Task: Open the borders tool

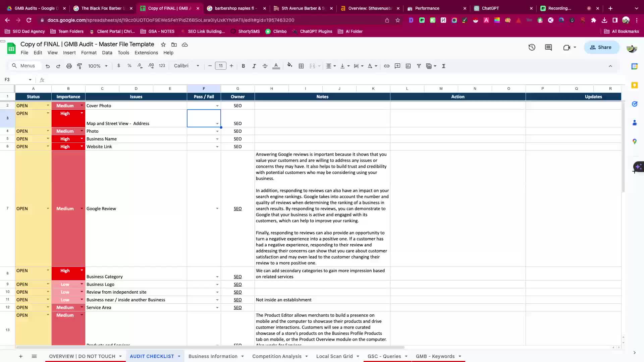Action: pyautogui.click(x=301, y=66)
